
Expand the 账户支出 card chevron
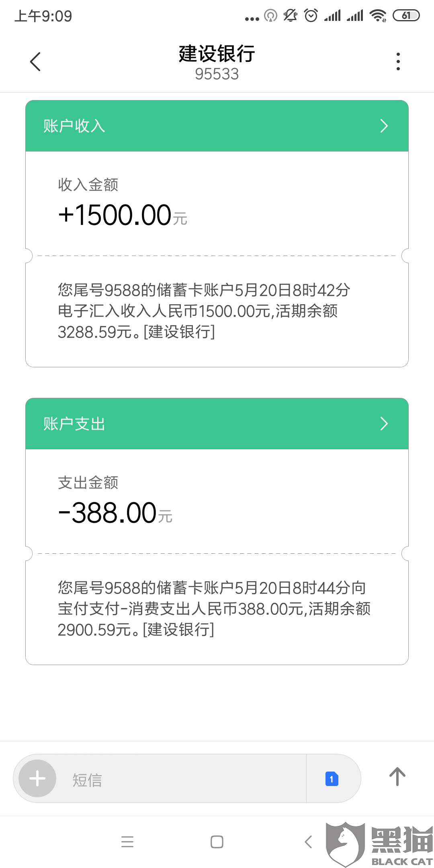coord(384,424)
